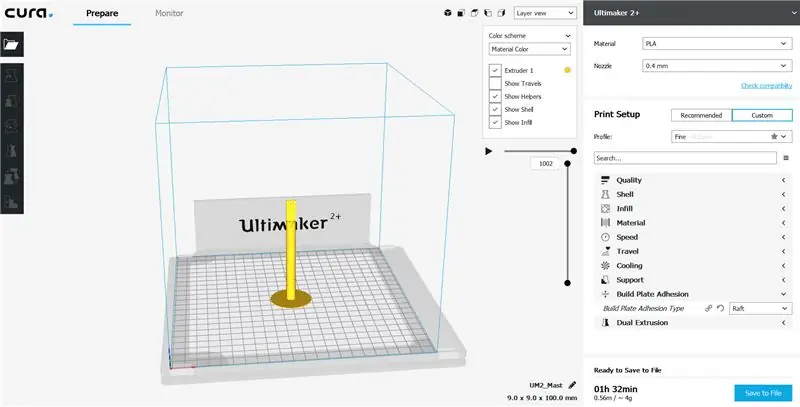
Task: Click Save to File button
Action: point(763,393)
